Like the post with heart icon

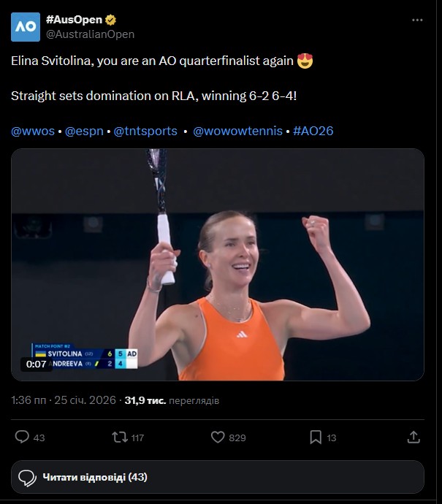(x=217, y=437)
